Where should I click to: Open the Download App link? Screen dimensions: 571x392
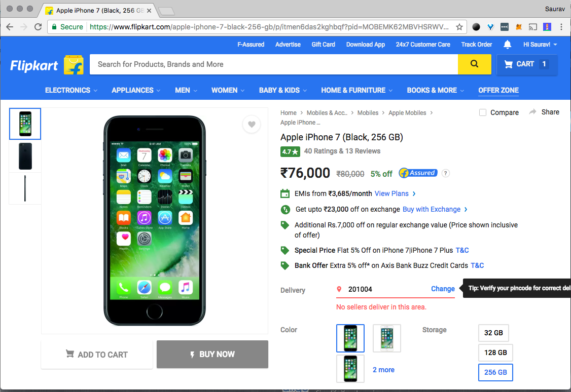(365, 45)
